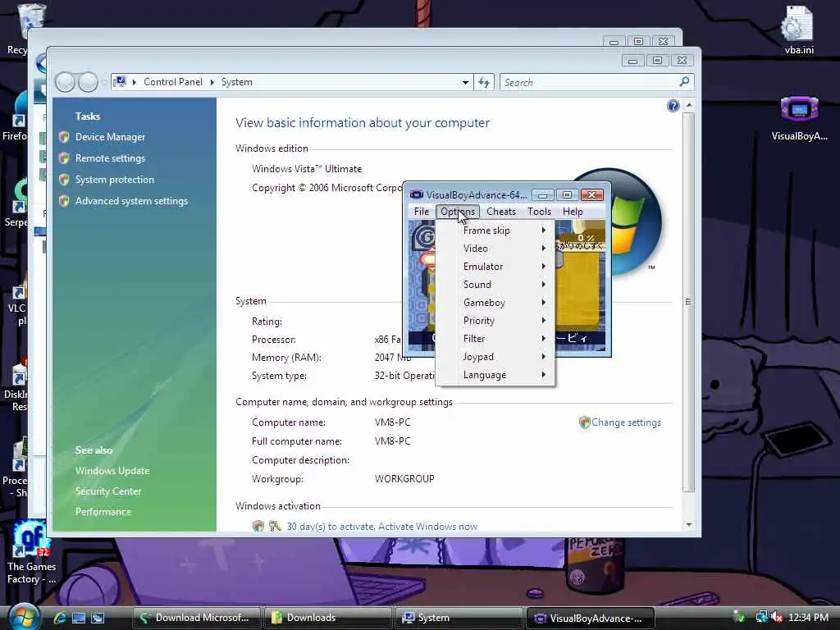
Task: Open the Language submenu
Action: pos(495,375)
